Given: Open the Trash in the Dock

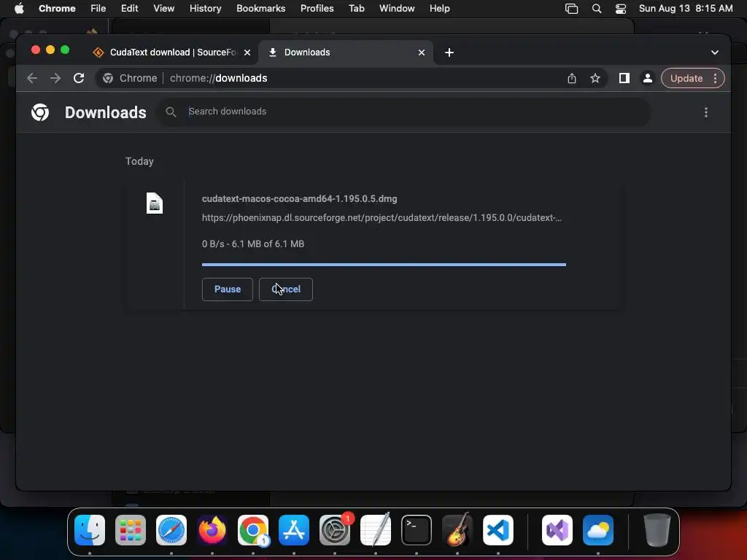Looking at the screenshot, I should (x=657, y=530).
